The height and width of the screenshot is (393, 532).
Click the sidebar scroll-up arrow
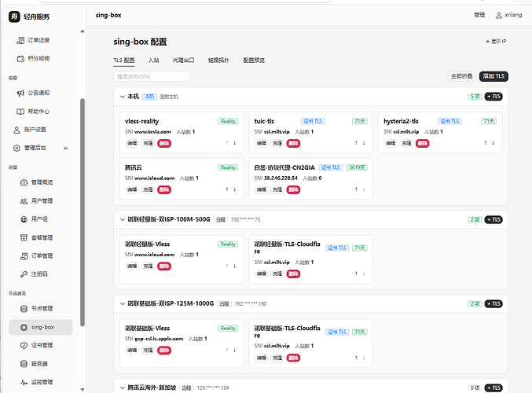83,31
